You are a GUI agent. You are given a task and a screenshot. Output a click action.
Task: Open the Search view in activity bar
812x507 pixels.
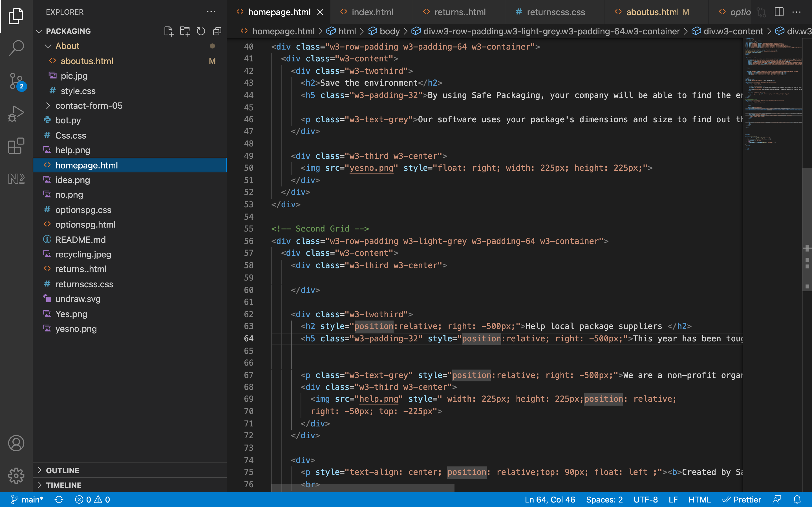point(16,48)
